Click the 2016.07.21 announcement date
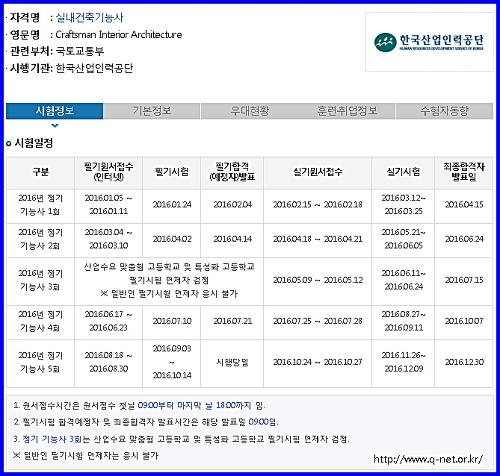The width and height of the screenshot is (500, 476). pyautogui.click(x=233, y=321)
